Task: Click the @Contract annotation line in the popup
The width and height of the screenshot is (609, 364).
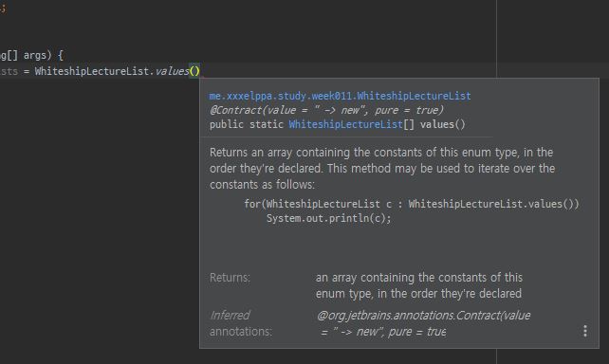Action: (x=326, y=110)
